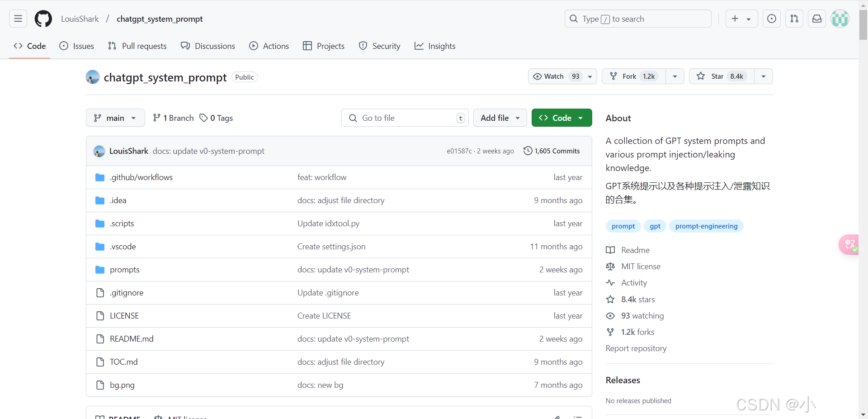Viewport: 868px width, 419px height.
Task: Switch to the Issues tab
Action: (x=77, y=46)
